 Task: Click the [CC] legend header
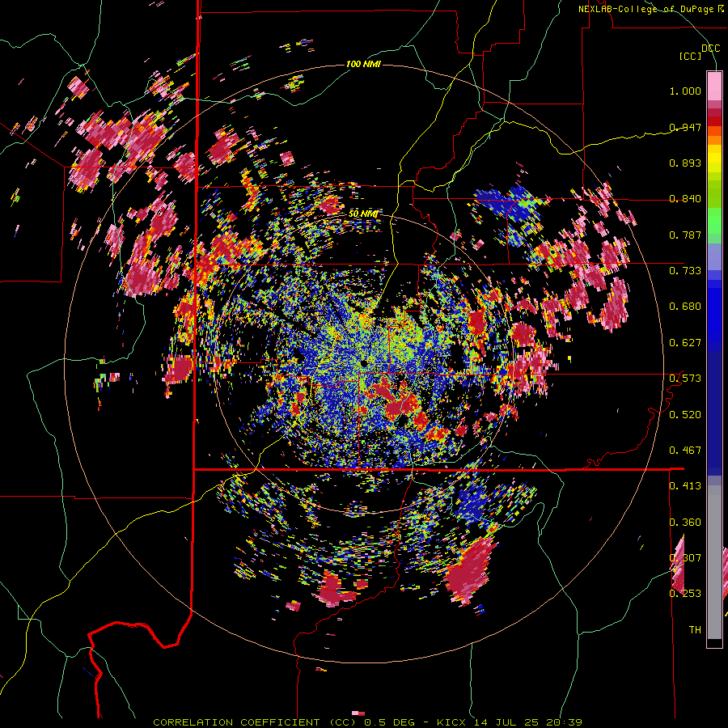point(690,56)
